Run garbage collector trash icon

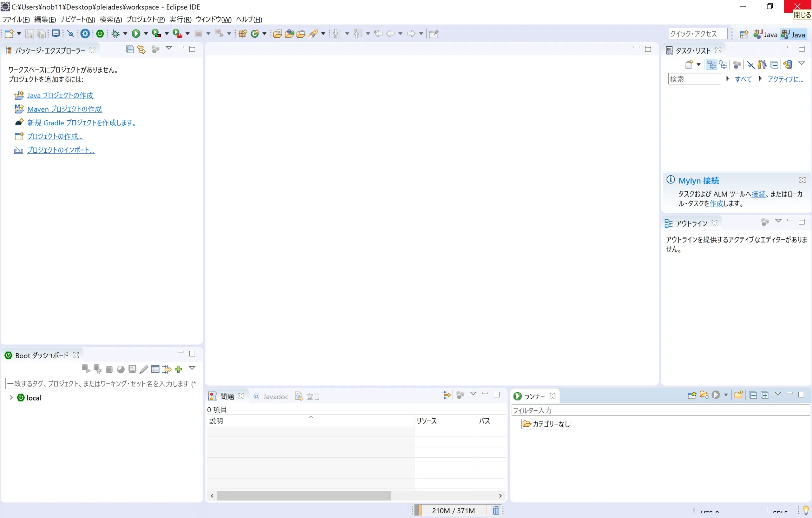coord(496,511)
